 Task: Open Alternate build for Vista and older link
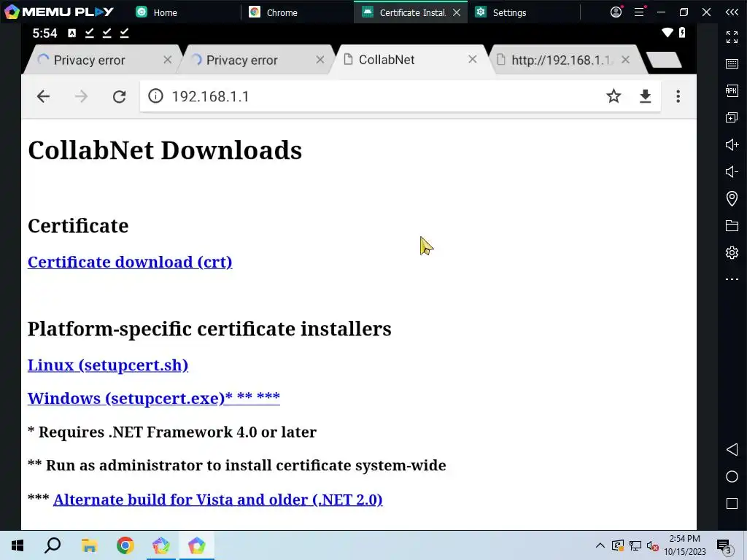[217, 499]
